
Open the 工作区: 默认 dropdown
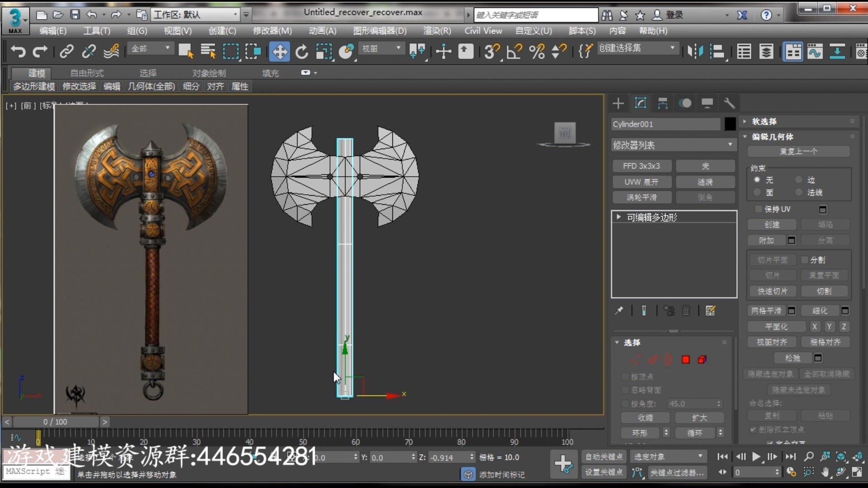coord(195,14)
